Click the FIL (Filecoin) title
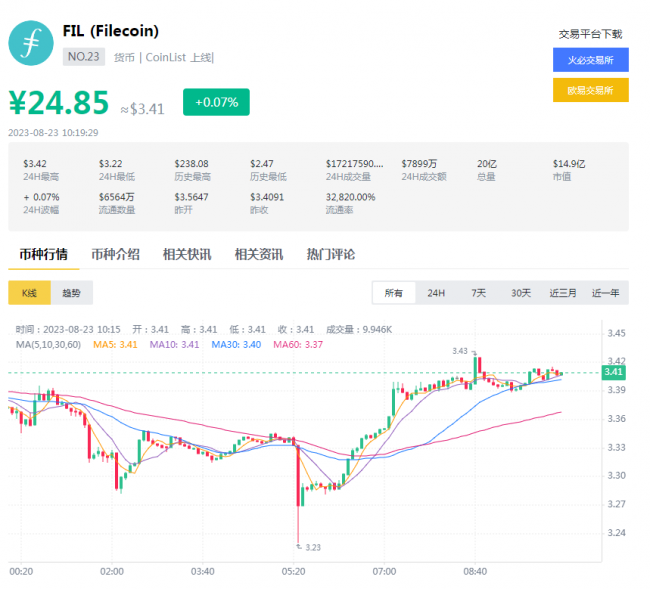 111,31
